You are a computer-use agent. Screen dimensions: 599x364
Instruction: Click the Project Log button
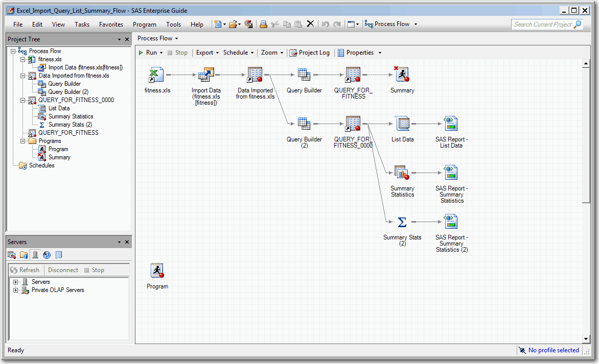point(310,53)
